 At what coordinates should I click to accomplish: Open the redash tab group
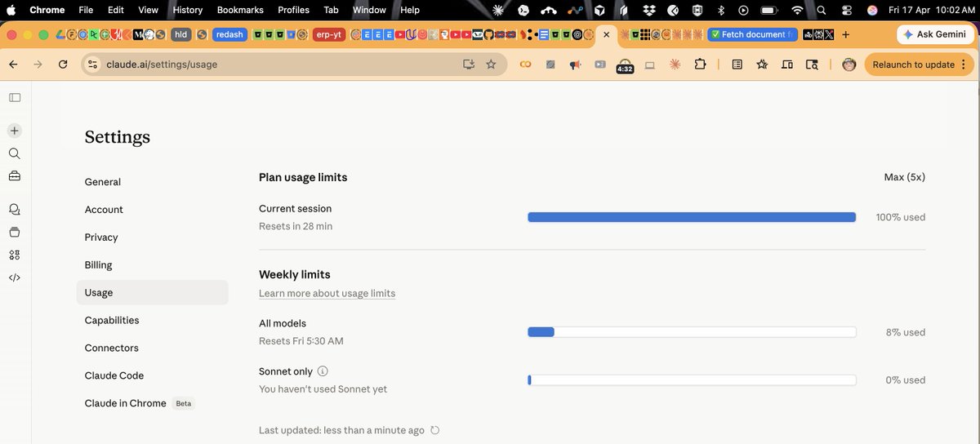[x=229, y=34]
